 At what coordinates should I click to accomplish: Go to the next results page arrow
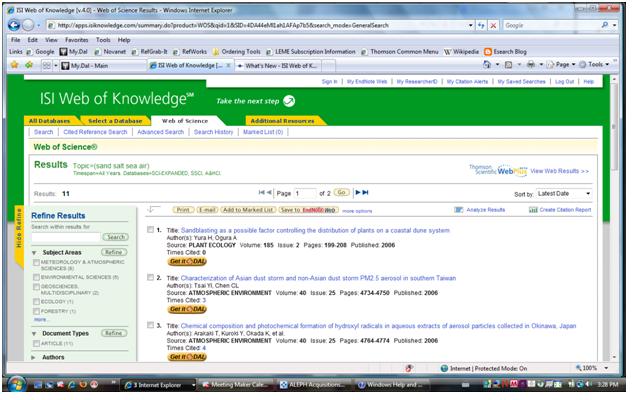pyautogui.click(x=358, y=192)
